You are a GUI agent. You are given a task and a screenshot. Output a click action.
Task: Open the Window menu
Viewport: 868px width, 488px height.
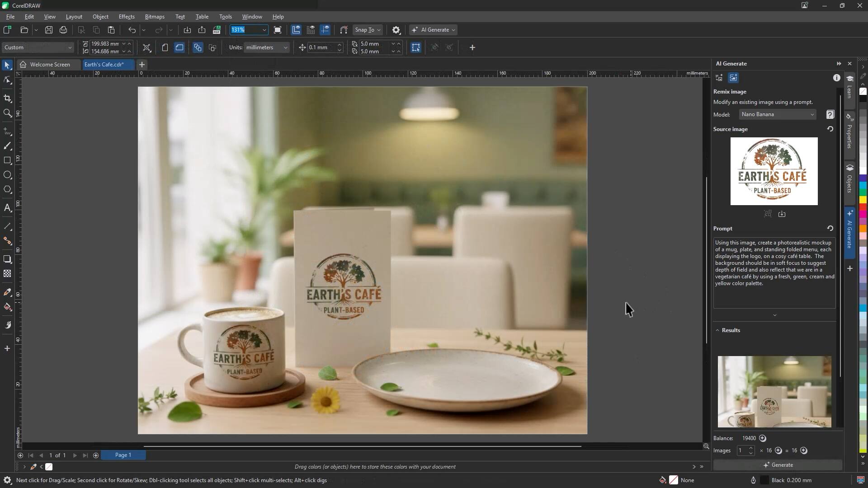[x=252, y=17]
